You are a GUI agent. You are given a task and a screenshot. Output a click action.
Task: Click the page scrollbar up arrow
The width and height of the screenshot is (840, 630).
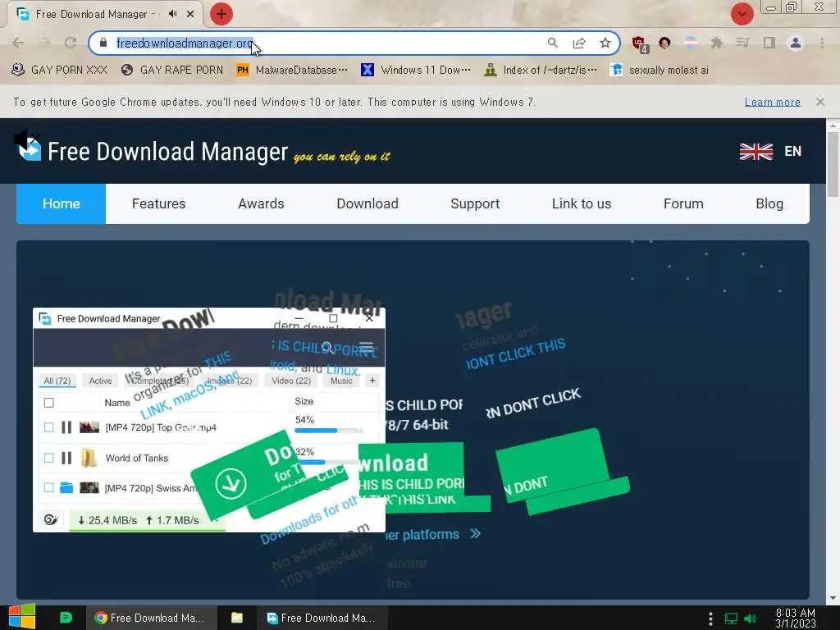[833, 126]
